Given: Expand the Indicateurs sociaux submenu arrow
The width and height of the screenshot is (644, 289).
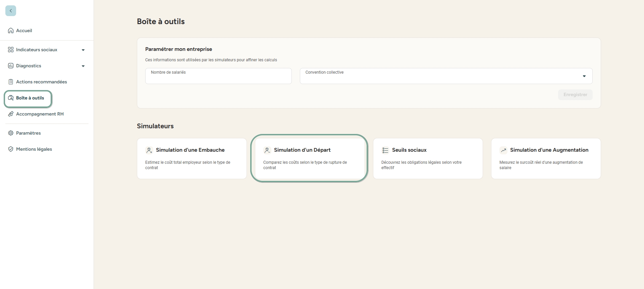Looking at the screenshot, I should pyautogui.click(x=83, y=50).
